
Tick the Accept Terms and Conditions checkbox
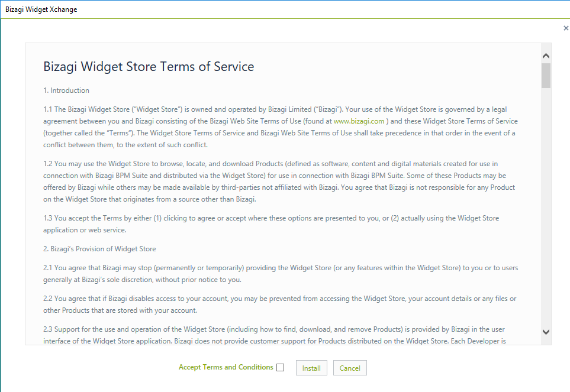click(x=281, y=367)
